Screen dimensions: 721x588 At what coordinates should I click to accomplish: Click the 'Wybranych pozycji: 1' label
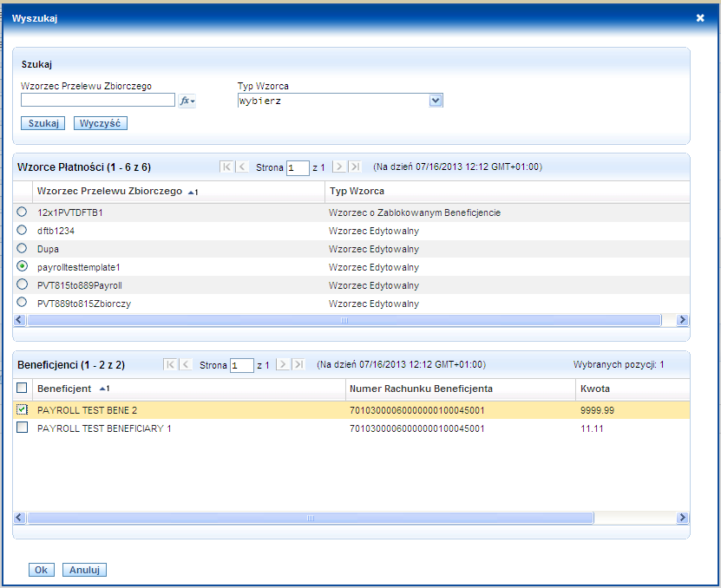[619, 364]
